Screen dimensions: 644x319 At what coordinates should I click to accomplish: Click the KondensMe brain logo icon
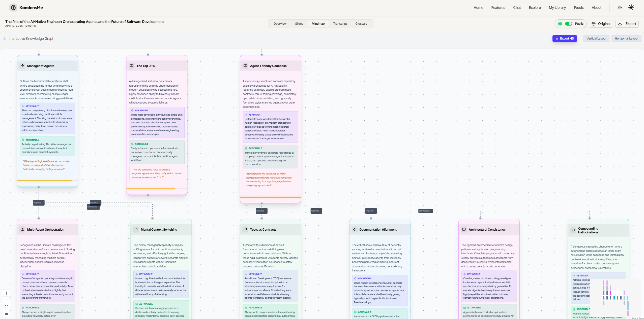coord(13,8)
